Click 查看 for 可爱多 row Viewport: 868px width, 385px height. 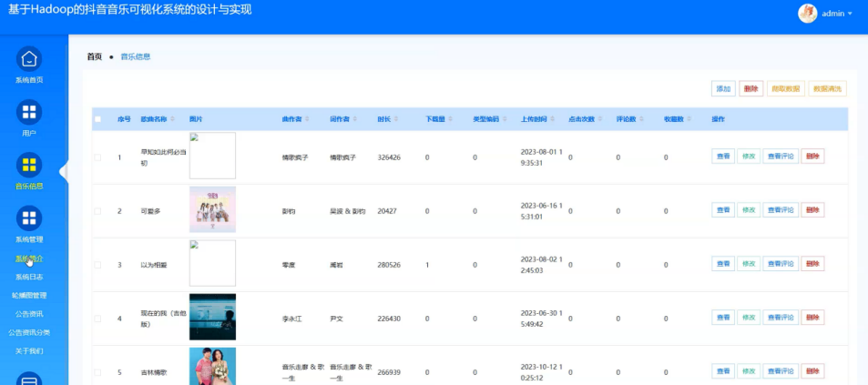pyautogui.click(x=723, y=209)
